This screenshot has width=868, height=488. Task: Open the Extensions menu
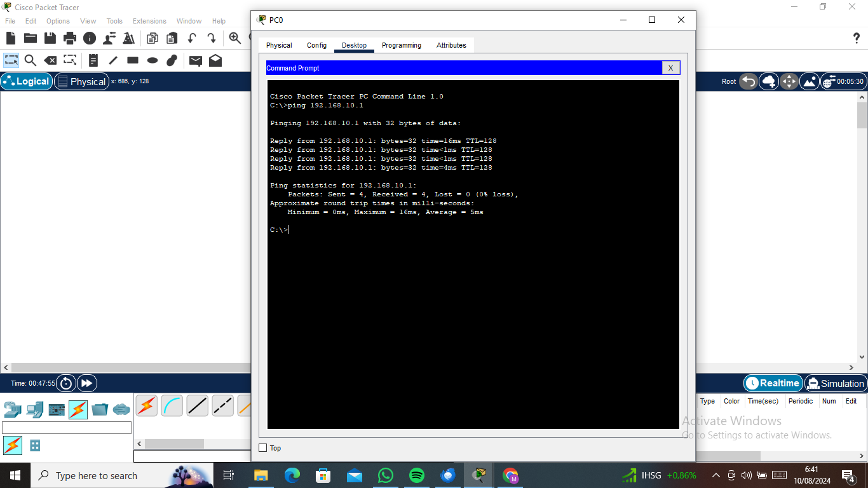(149, 21)
